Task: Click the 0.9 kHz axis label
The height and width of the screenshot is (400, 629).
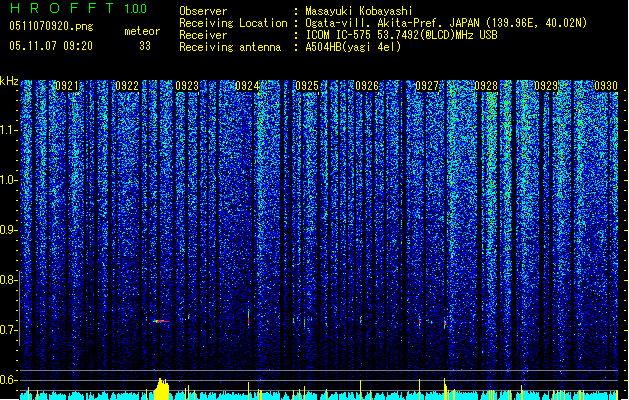Action: coord(9,230)
